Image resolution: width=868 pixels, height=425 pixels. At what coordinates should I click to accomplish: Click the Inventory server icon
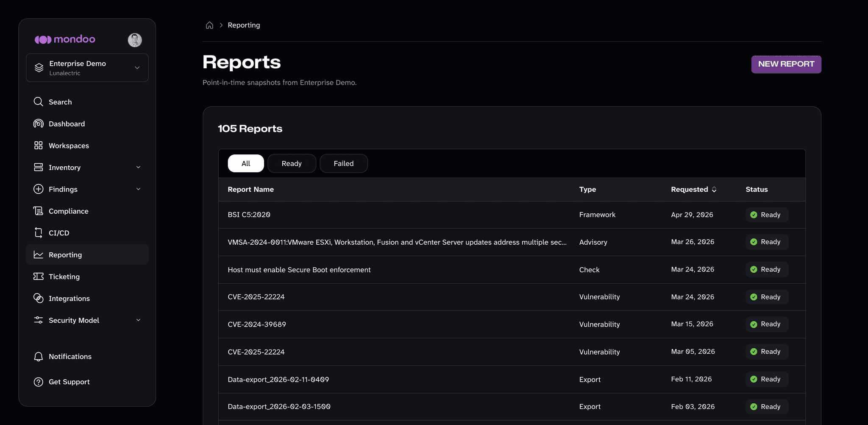pos(38,167)
